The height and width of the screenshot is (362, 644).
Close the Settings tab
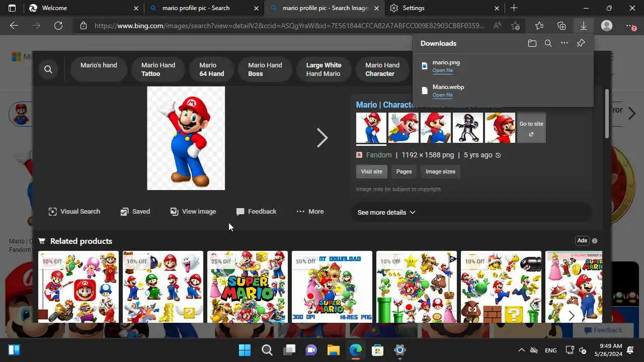pos(497,8)
